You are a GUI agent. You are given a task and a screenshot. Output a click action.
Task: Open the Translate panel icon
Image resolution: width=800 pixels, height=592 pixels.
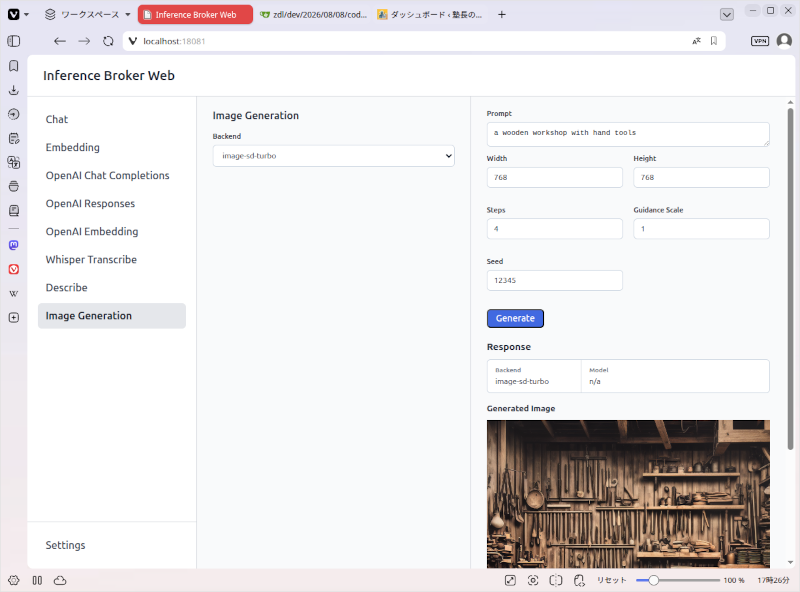pyautogui.click(x=14, y=162)
